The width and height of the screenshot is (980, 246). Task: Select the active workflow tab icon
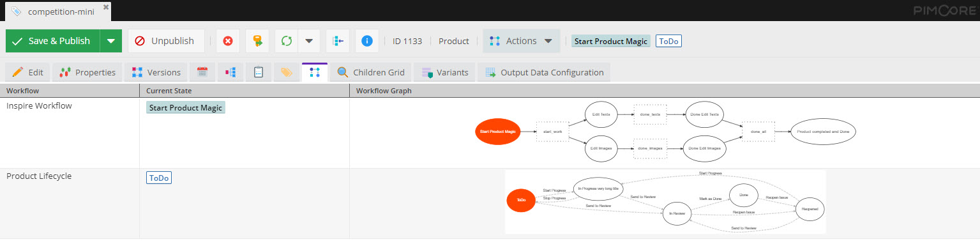pyautogui.click(x=315, y=72)
